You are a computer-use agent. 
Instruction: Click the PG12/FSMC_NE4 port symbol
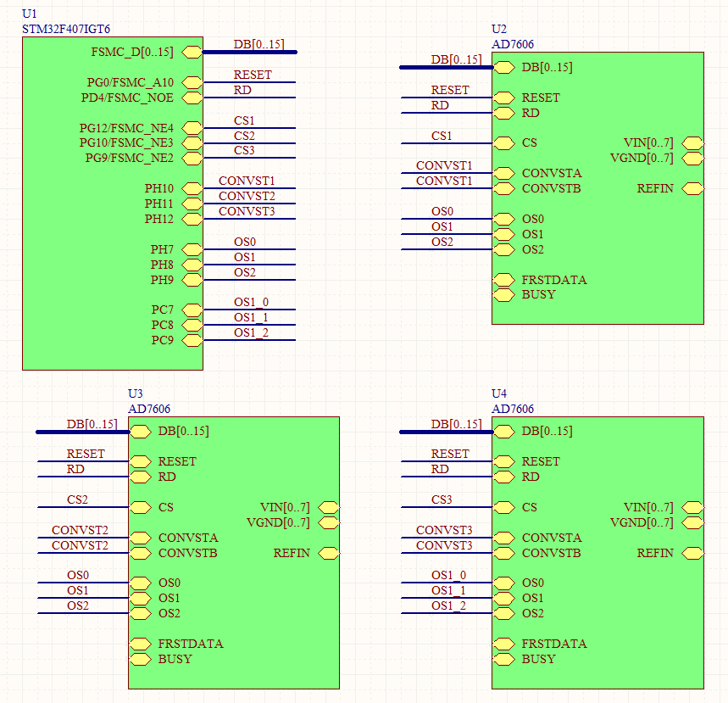point(192,128)
